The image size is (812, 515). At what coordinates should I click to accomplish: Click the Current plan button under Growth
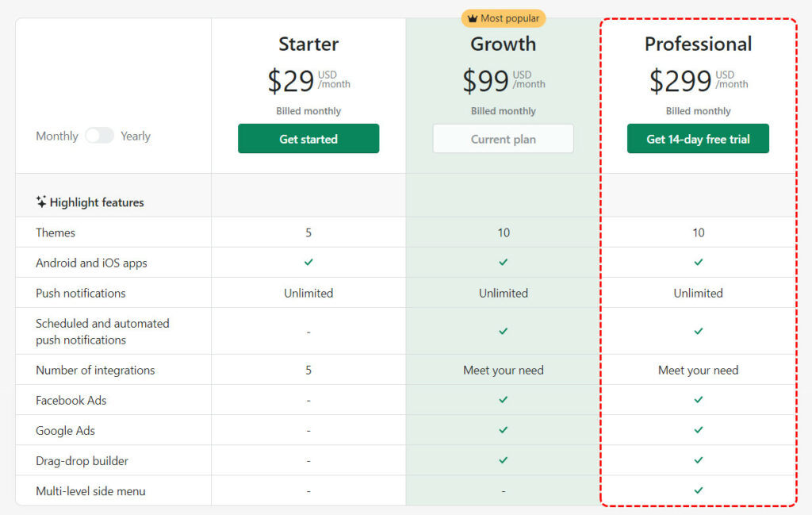click(504, 138)
